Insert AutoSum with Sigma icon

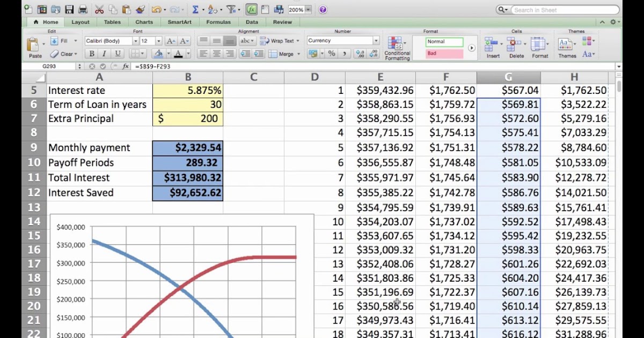[x=195, y=9]
